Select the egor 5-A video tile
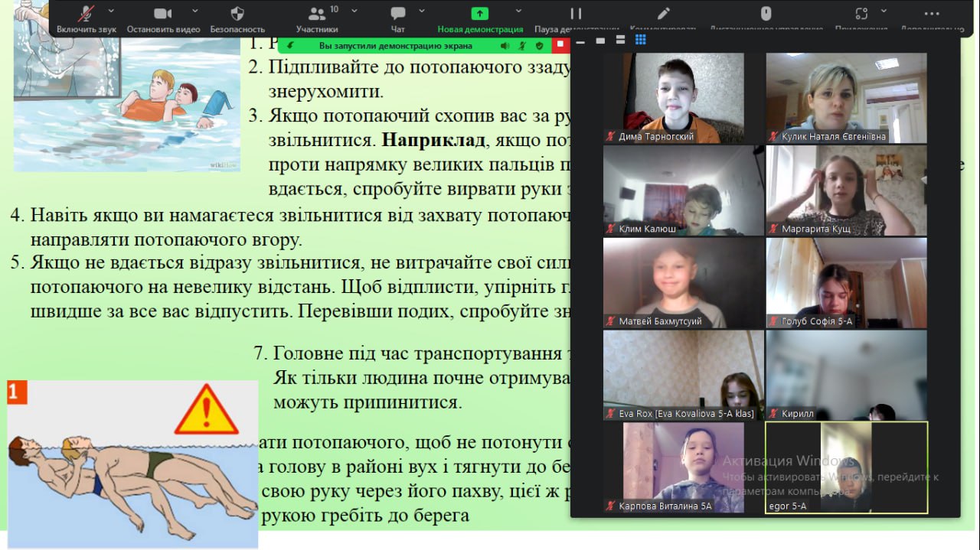This screenshot has height=550, width=980. (846, 467)
